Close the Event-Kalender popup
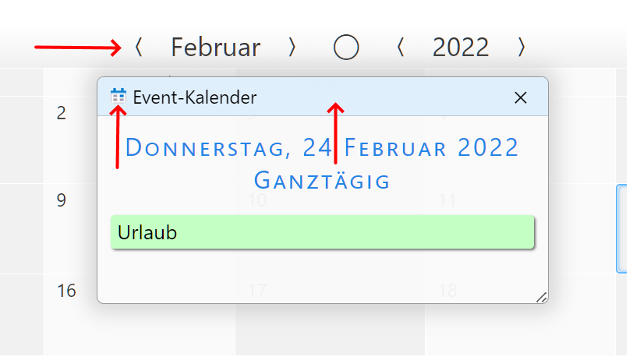Image resolution: width=633 pixels, height=364 pixels. click(521, 97)
